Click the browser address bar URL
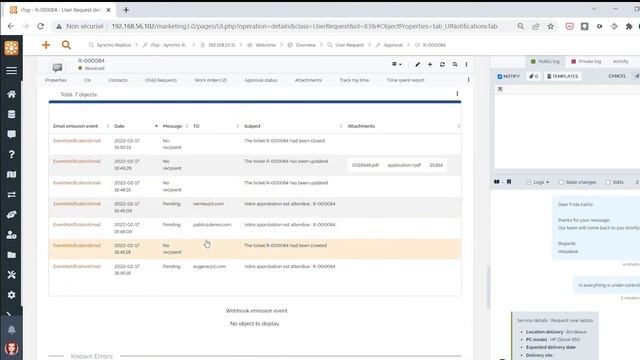The image size is (640, 360). [304, 26]
